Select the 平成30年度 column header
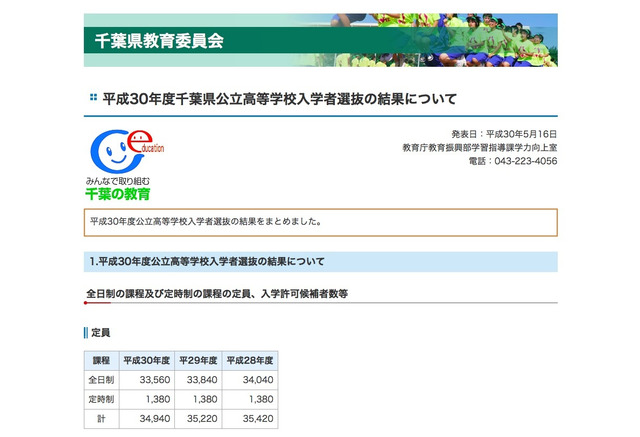This screenshot has width=640, height=437. click(146, 360)
